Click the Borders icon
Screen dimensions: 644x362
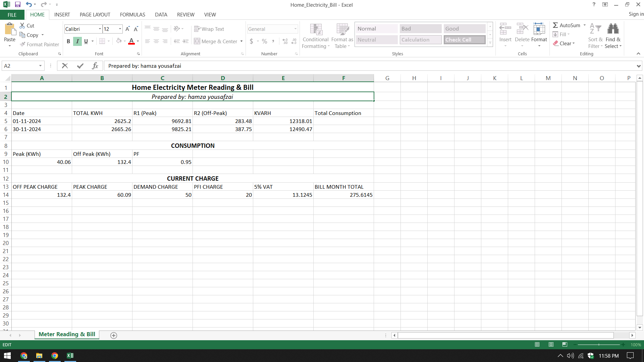[x=102, y=41]
